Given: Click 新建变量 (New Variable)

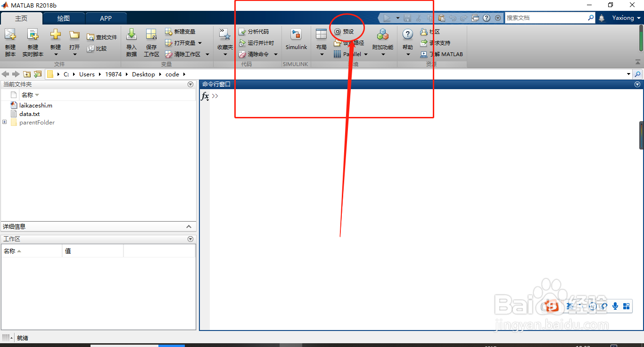Looking at the screenshot, I should point(180,32).
